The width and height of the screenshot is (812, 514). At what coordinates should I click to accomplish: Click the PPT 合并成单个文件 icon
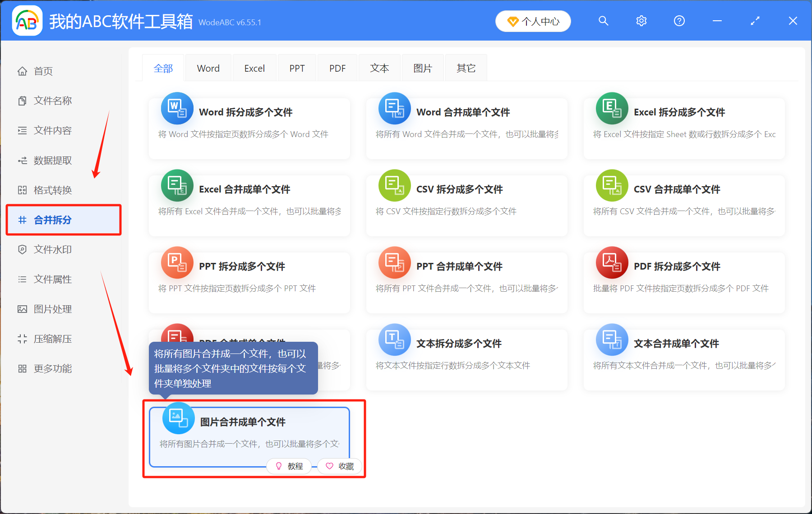point(394,262)
